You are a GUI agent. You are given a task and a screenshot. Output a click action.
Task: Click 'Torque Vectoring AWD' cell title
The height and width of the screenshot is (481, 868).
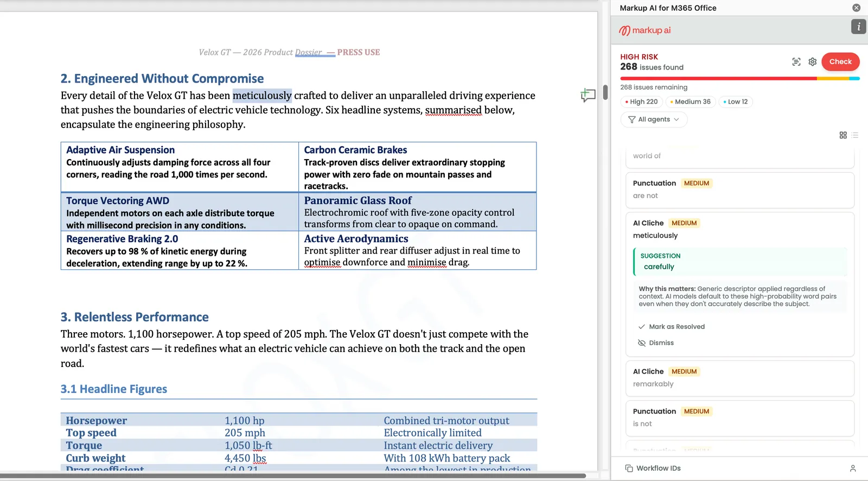tap(118, 201)
